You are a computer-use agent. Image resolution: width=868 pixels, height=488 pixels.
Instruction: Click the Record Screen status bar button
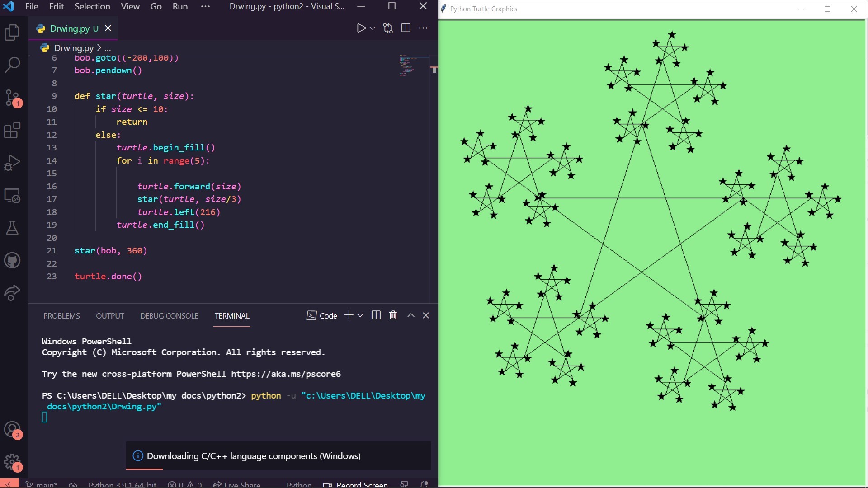pyautogui.click(x=356, y=484)
